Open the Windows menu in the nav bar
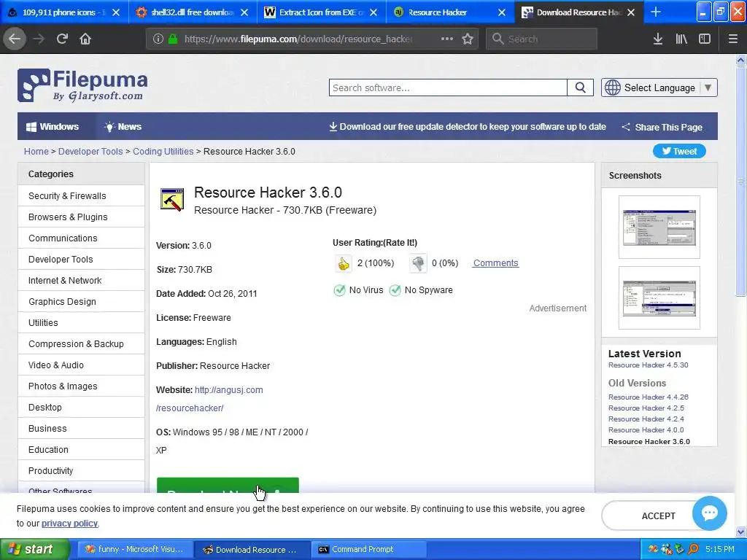This screenshot has height=560, width=747. pos(53,127)
